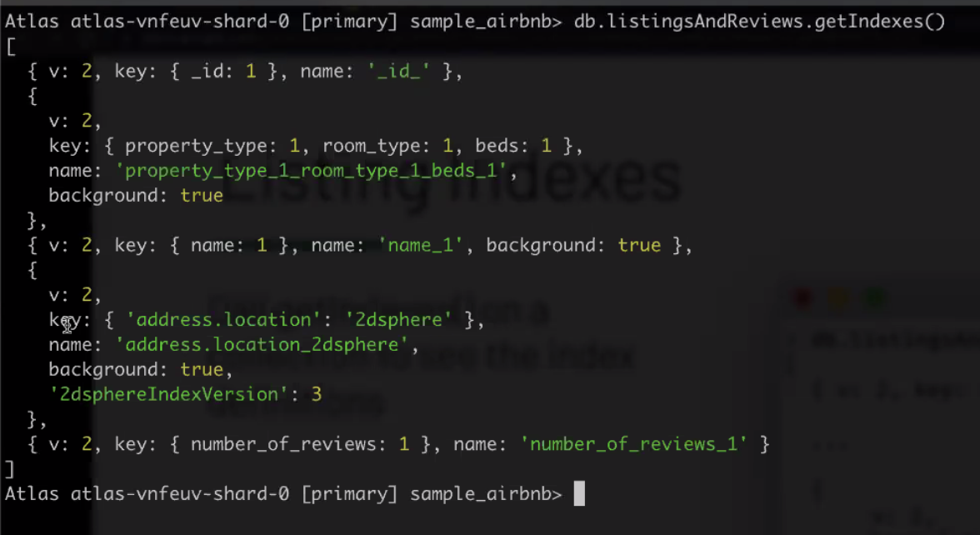Click the 'number_of_reviews_1' index name

tap(633, 444)
